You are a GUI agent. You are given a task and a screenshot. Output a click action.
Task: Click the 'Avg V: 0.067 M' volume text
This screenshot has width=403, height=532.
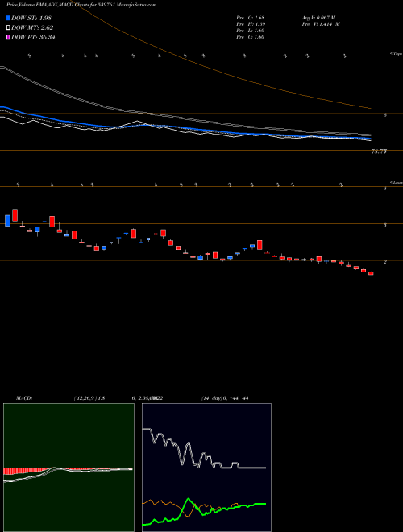pyautogui.click(x=318, y=18)
